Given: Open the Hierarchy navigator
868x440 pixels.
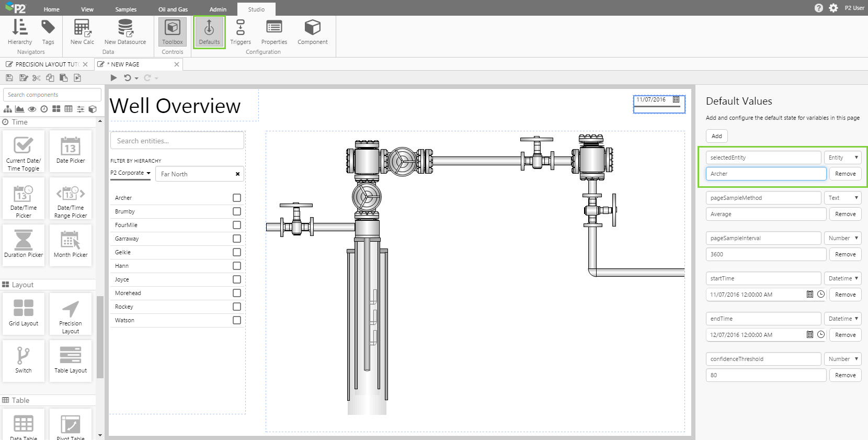Looking at the screenshot, I should click(20, 32).
